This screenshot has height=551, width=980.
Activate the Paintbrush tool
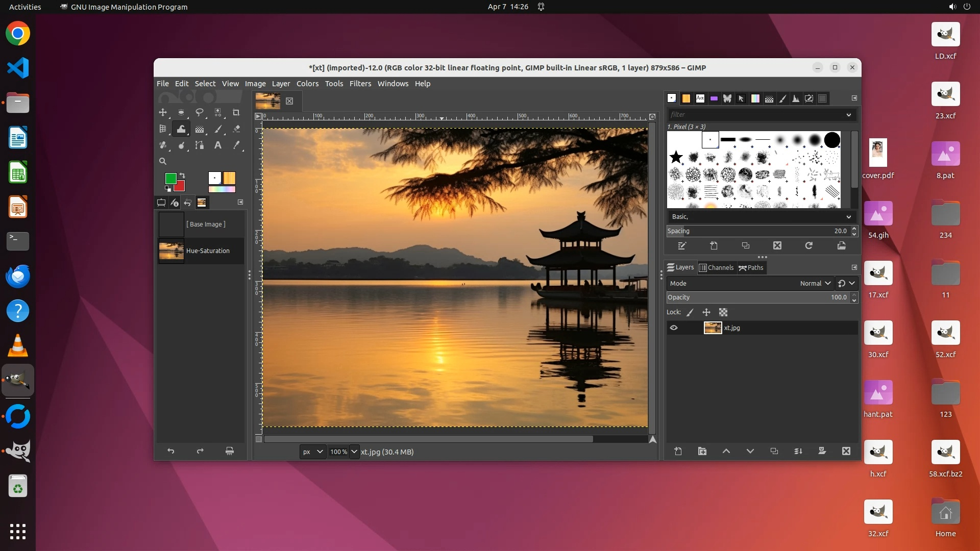218,129
